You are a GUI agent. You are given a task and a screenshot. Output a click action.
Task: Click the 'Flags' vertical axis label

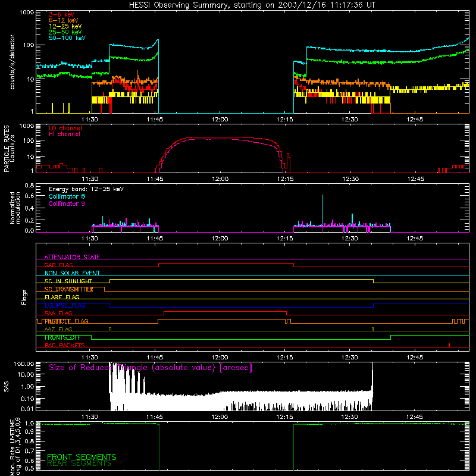[24, 297]
